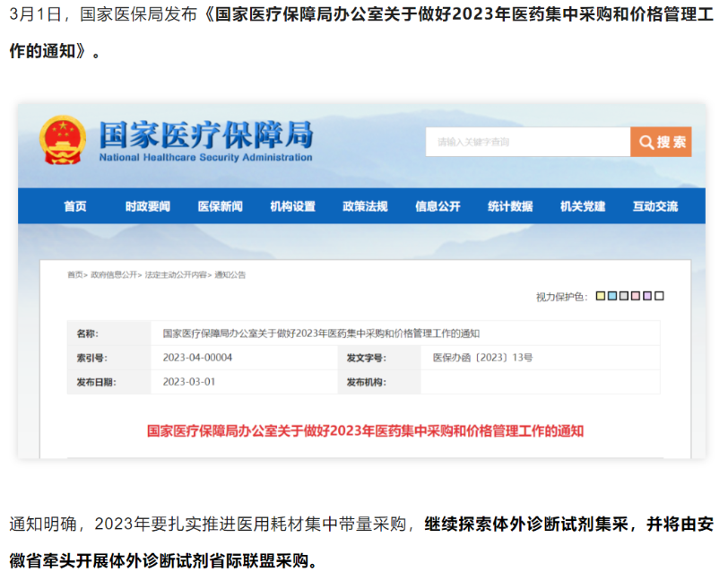The image size is (728, 572).
Task: Click the publish date 2023-03-01
Action: pos(189,382)
